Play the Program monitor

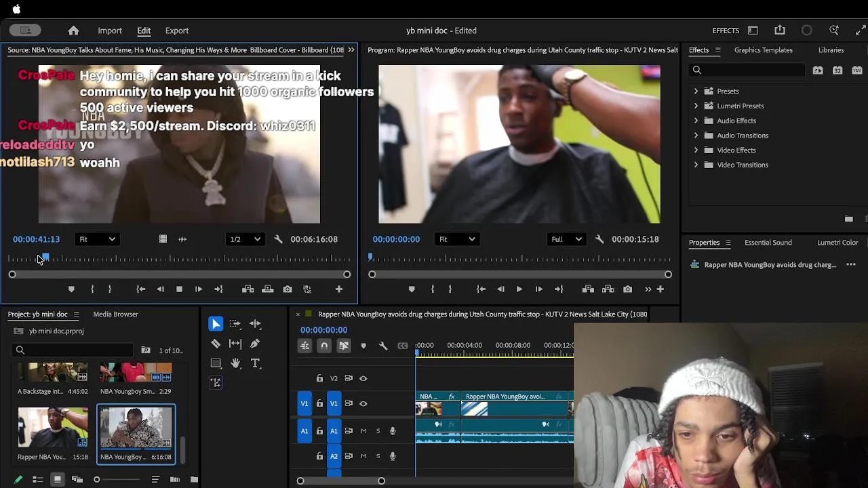click(519, 289)
